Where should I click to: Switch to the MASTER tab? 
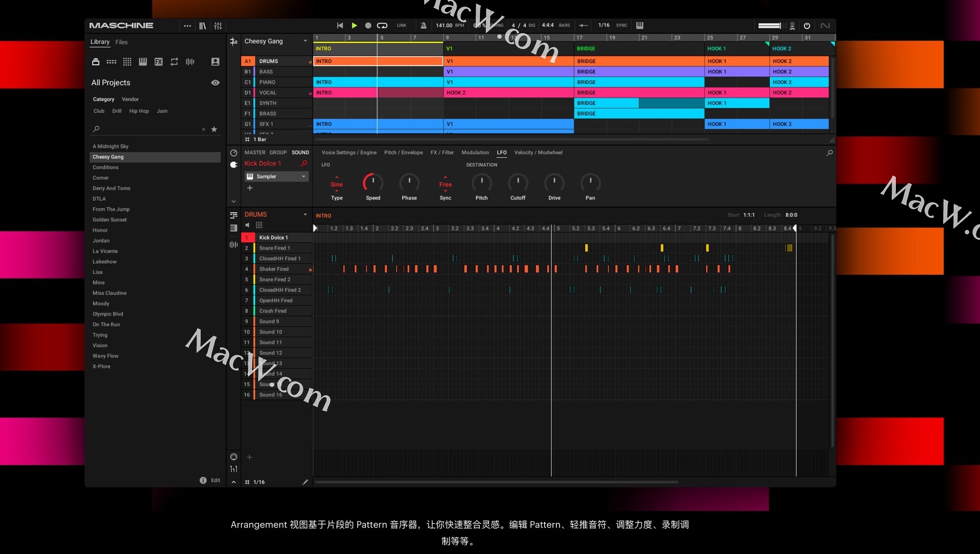click(x=255, y=153)
